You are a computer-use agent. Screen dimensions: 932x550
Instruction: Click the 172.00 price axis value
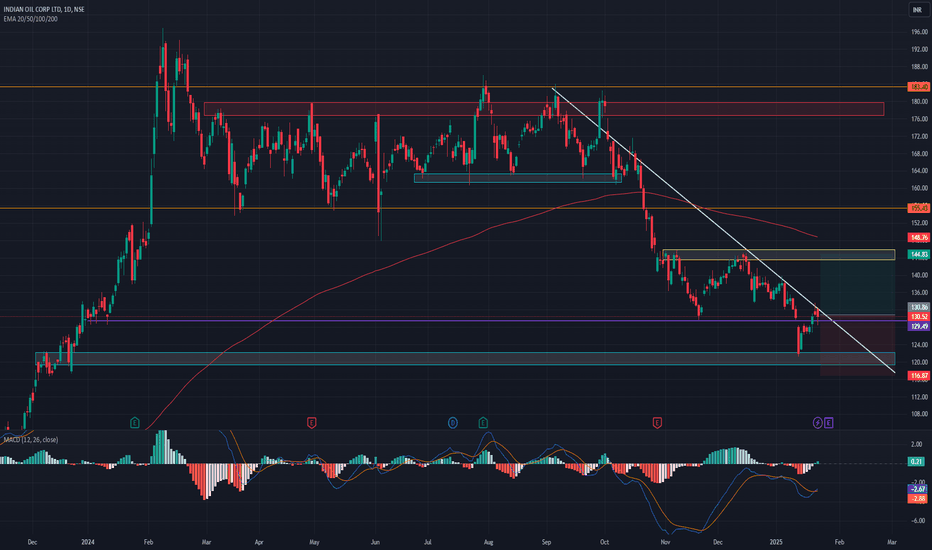click(x=919, y=136)
